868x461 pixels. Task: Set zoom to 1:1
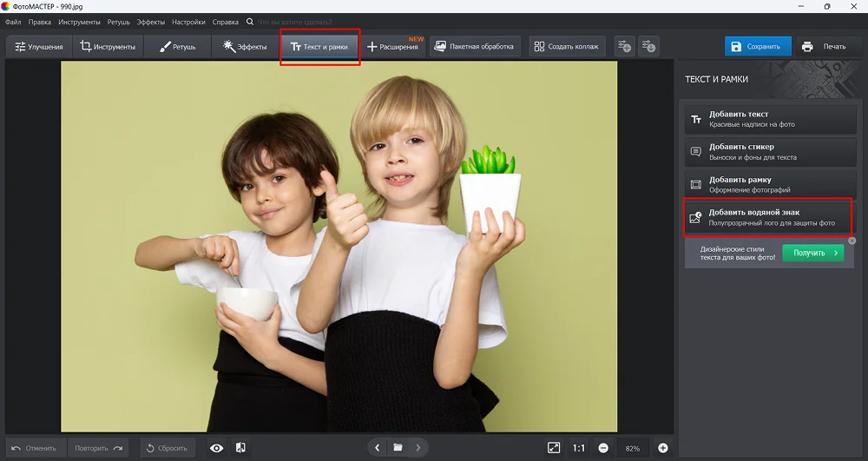coord(578,448)
